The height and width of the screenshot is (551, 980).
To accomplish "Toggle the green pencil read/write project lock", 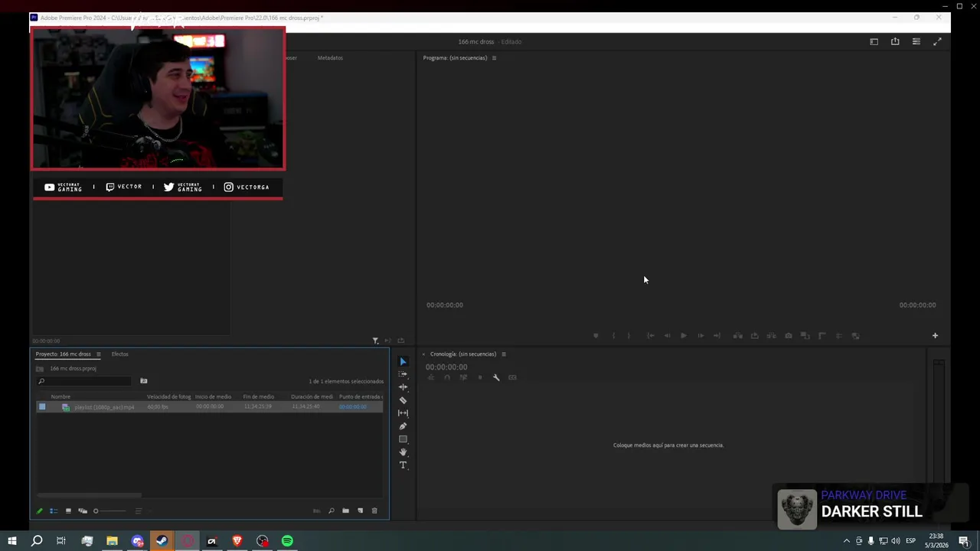I will click(x=40, y=510).
